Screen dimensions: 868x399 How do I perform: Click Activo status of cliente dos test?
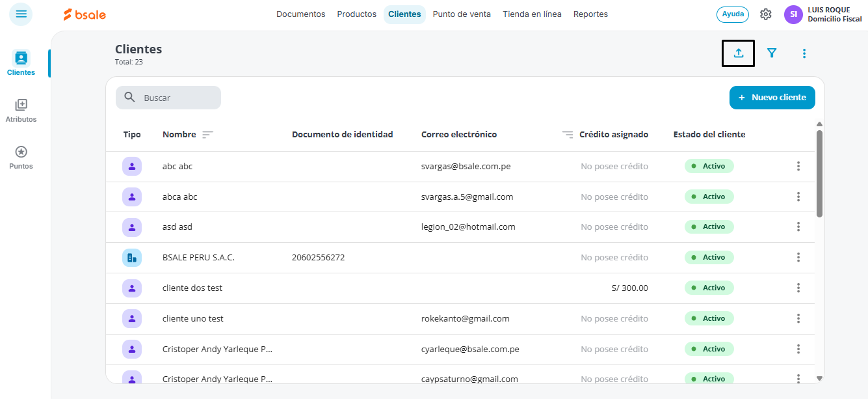point(709,288)
